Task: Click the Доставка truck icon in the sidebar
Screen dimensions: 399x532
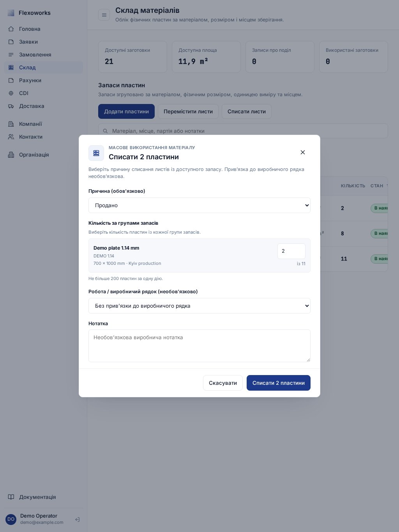Action: (11, 106)
